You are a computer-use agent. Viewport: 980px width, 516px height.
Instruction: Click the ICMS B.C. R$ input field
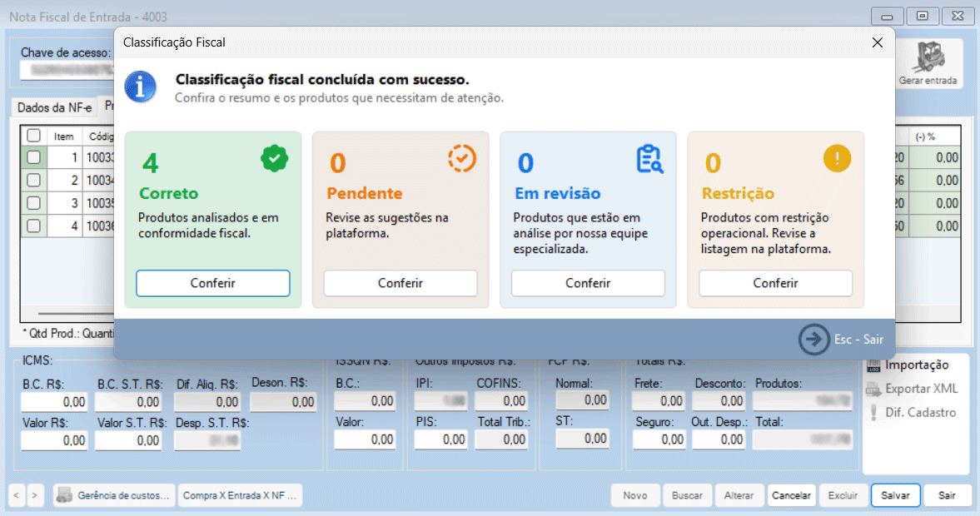54,402
